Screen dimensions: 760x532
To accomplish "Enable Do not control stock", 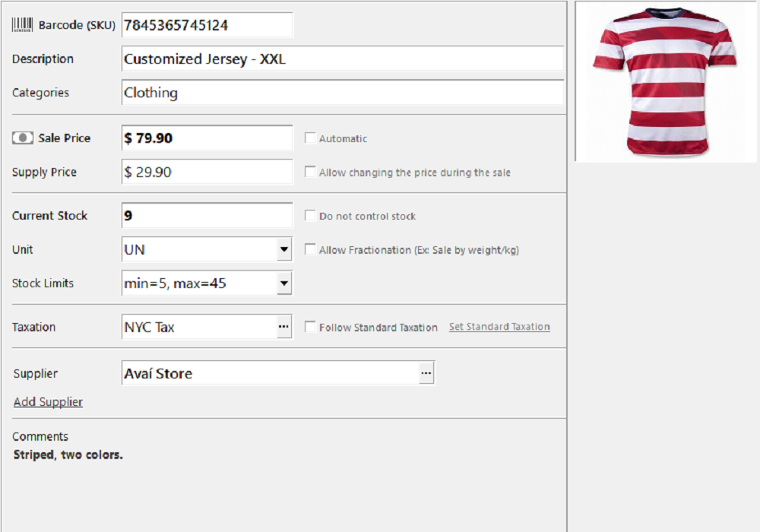I will click(310, 216).
